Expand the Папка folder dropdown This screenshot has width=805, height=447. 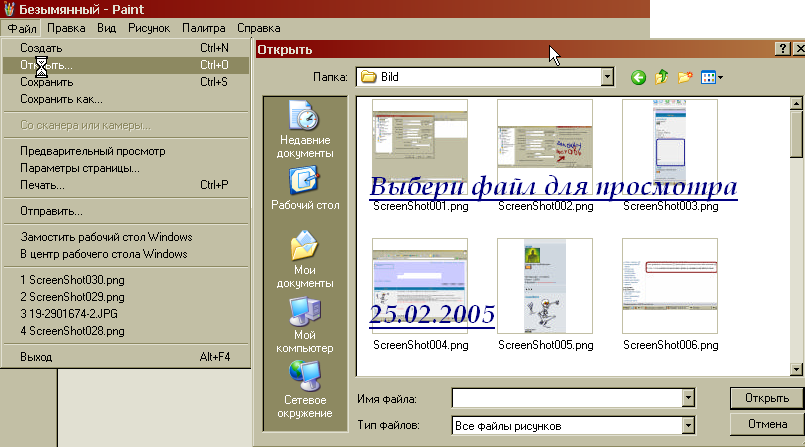606,77
